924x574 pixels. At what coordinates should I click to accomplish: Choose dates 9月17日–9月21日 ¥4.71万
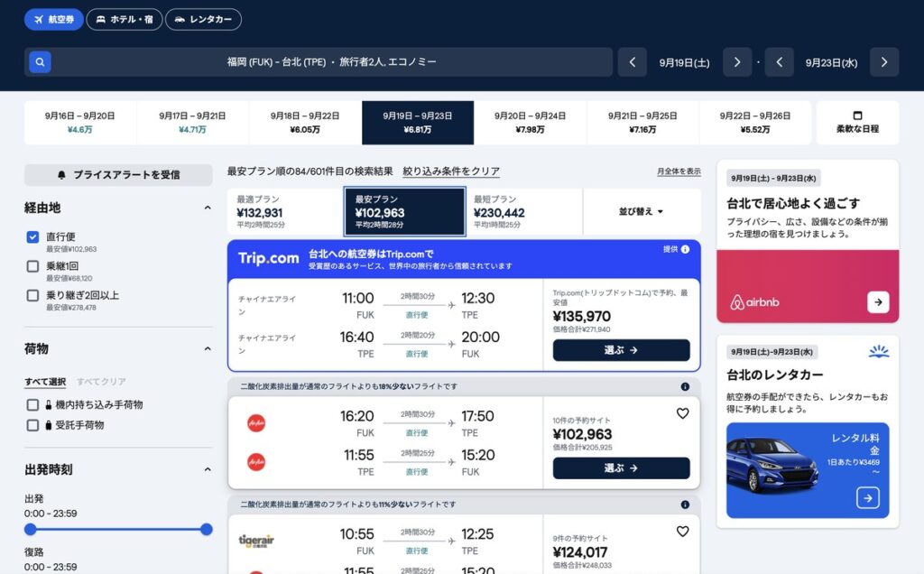tap(192, 123)
